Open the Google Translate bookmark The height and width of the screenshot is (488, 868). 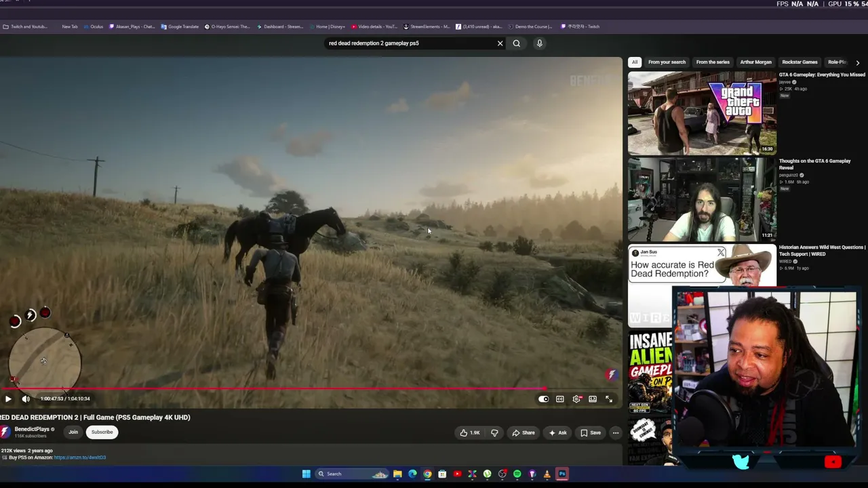(180, 26)
